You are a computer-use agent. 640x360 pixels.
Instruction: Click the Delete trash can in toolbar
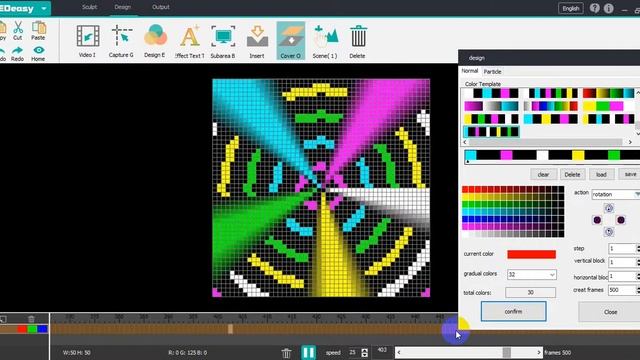pyautogui.click(x=358, y=41)
